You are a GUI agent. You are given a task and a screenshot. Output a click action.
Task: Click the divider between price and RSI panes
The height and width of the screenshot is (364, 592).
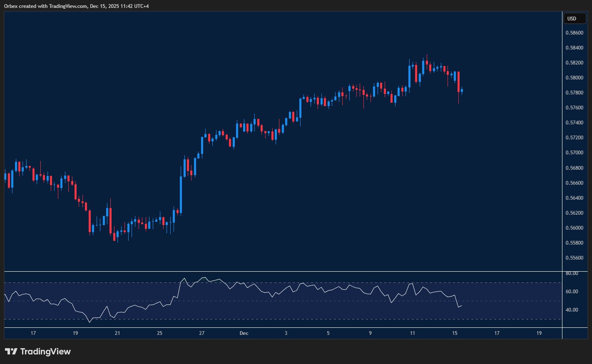pyautogui.click(x=283, y=271)
